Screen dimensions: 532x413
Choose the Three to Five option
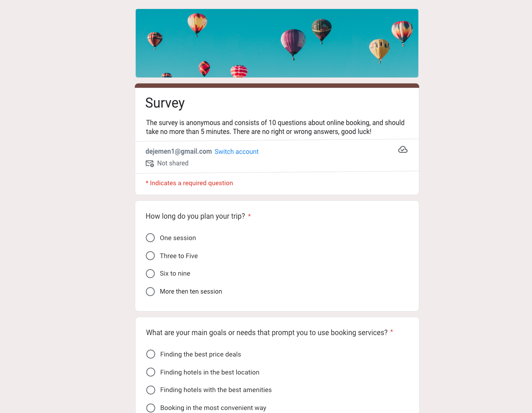pyautogui.click(x=150, y=256)
